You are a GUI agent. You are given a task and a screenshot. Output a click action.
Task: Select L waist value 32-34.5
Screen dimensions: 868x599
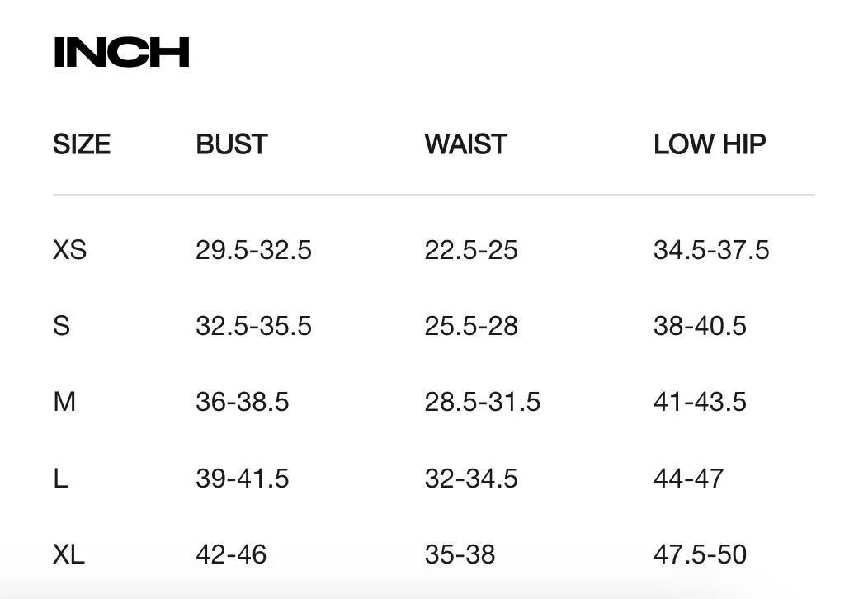click(471, 479)
